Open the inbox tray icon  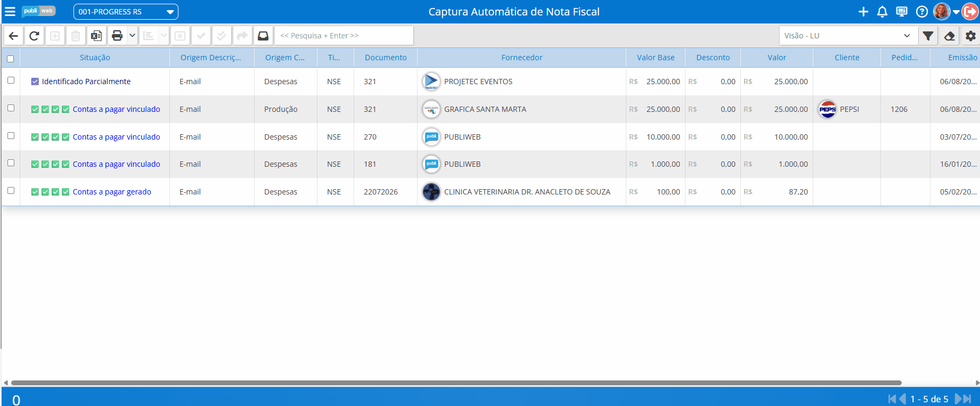point(263,36)
